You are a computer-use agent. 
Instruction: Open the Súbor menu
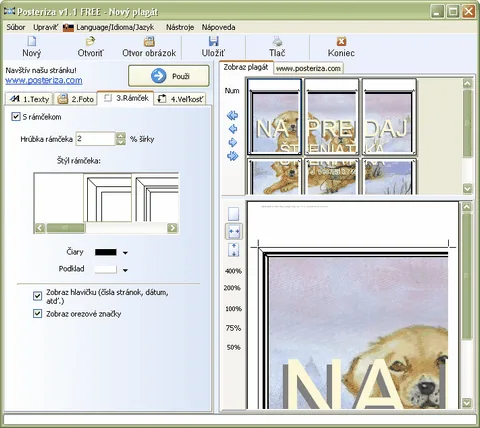click(x=16, y=27)
